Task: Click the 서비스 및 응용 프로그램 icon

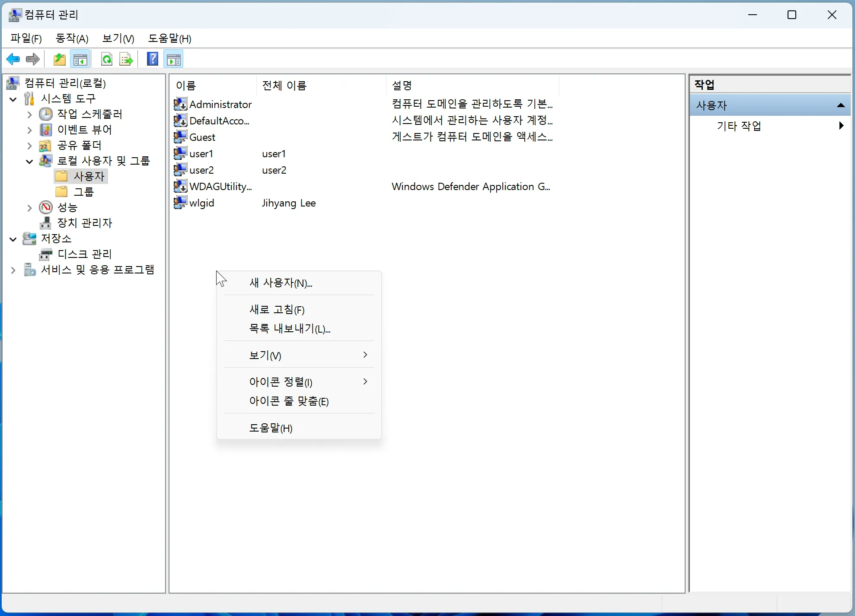Action: point(29,270)
